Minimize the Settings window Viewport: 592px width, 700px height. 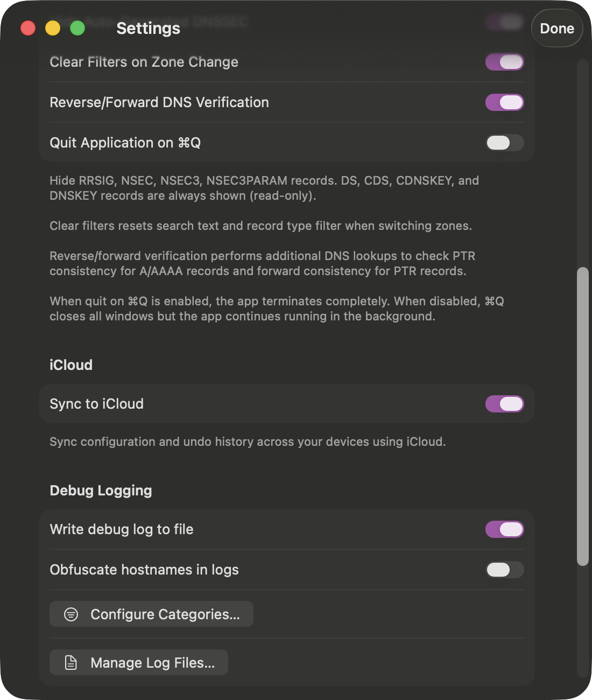pos(52,27)
